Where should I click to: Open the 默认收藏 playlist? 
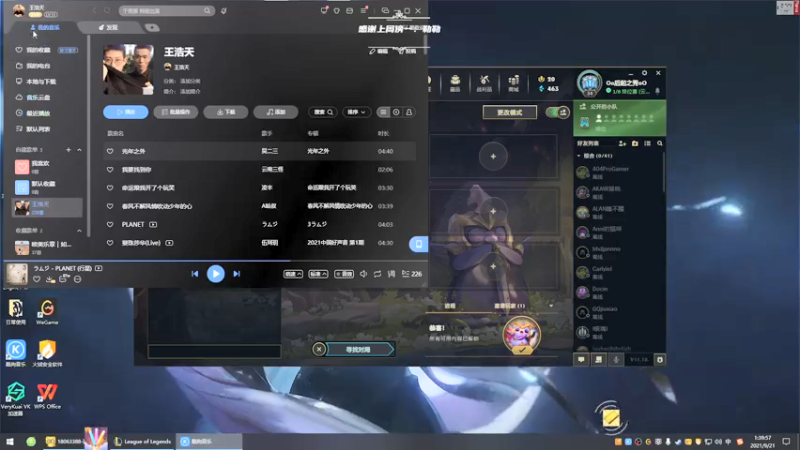coord(47,187)
